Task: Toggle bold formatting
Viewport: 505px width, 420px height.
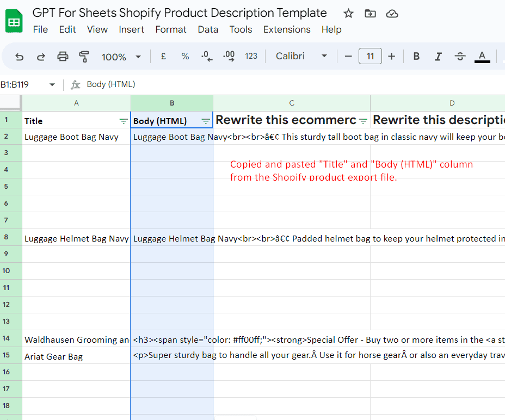Action: coord(416,57)
